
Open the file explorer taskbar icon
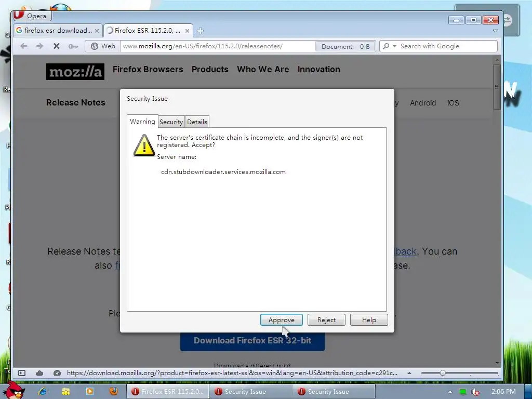point(66,391)
